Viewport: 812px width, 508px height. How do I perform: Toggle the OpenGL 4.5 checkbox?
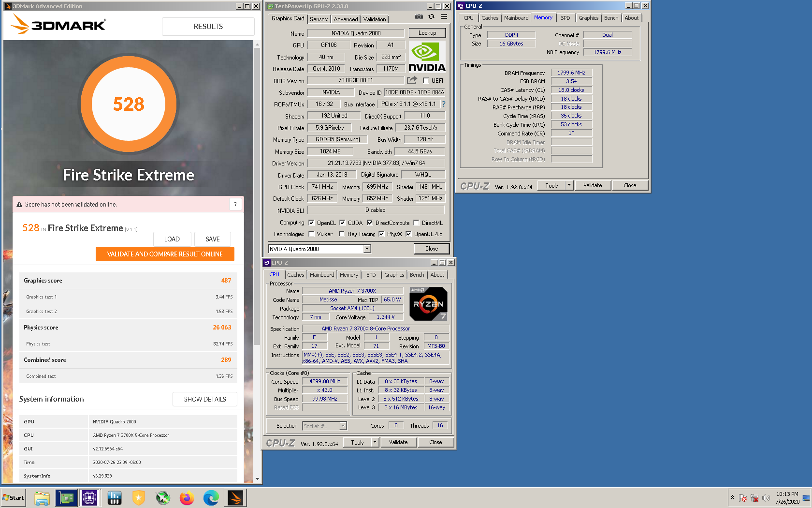(408, 234)
